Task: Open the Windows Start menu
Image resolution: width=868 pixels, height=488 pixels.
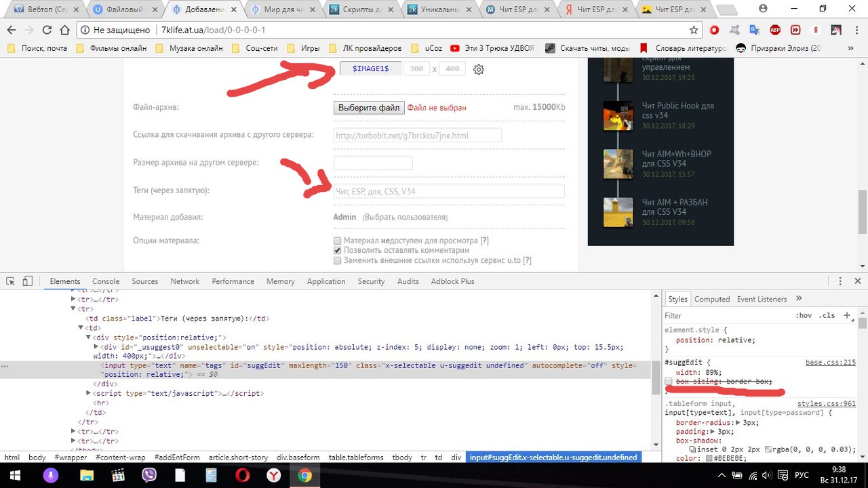Action: click(x=15, y=476)
